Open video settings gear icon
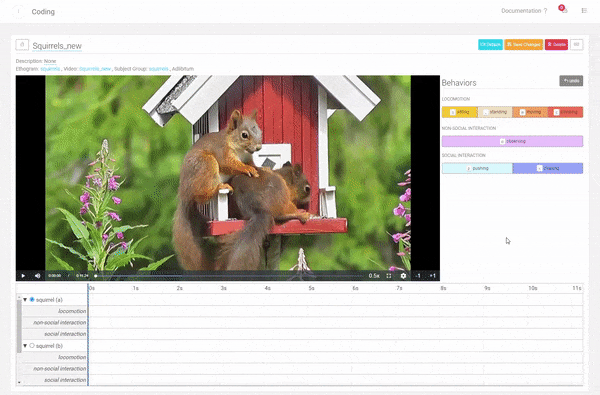Viewport: 600px width, 395px height. tap(403, 276)
